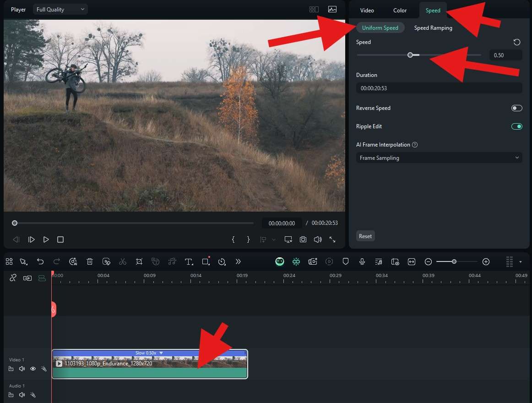Toggle the Video 1 AI microphone icon
This screenshot has width=532, height=403.
44,369
